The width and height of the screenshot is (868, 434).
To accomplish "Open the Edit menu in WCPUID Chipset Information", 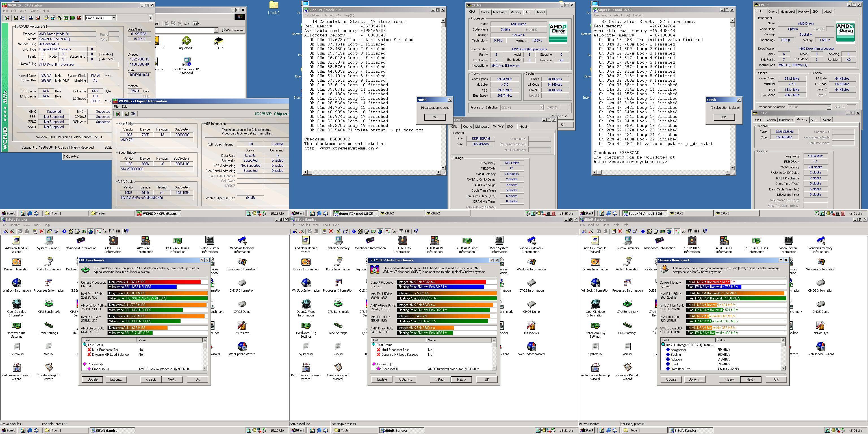I will pos(124,107).
